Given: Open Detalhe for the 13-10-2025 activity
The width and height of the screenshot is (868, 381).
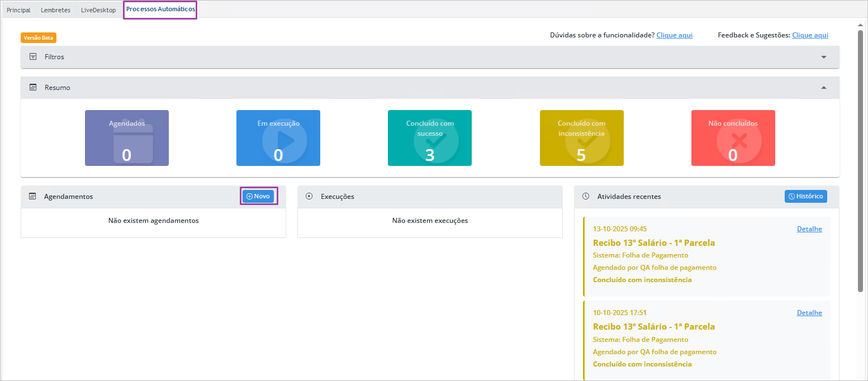Looking at the screenshot, I should pyautogui.click(x=809, y=229).
